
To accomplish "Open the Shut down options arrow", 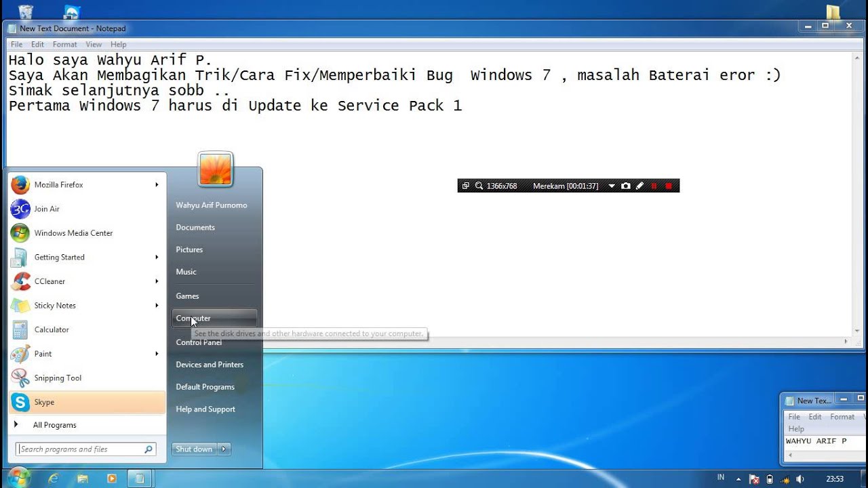I will [224, 449].
